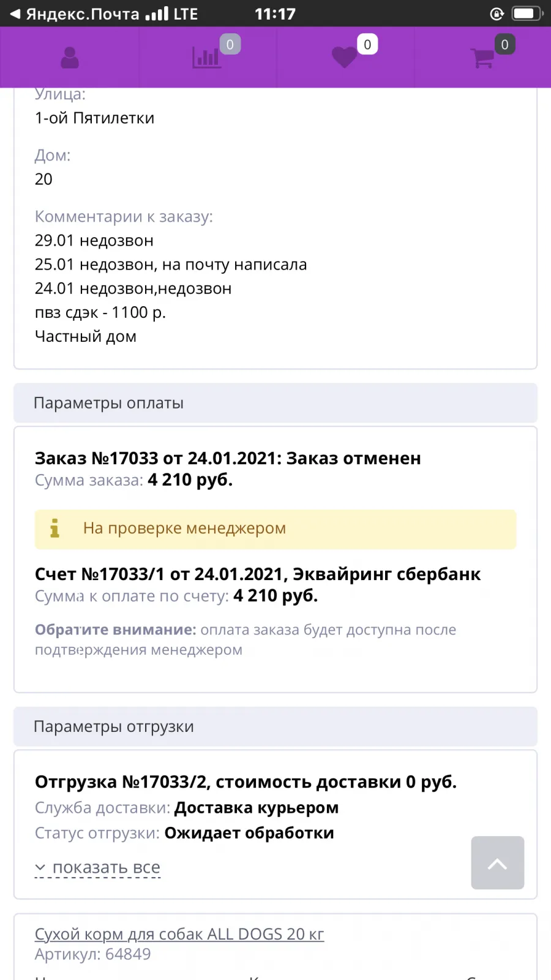Viewport: 551px width, 980px height.
Task: Tap the "Заказ №17033" order heading
Action: coord(228,458)
